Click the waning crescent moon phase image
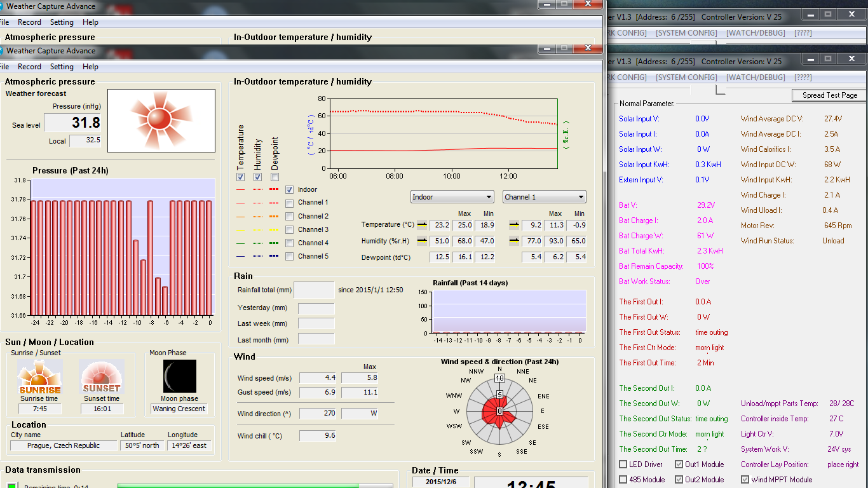The width and height of the screenshot is (868, 488). click(x=179, y=376)
